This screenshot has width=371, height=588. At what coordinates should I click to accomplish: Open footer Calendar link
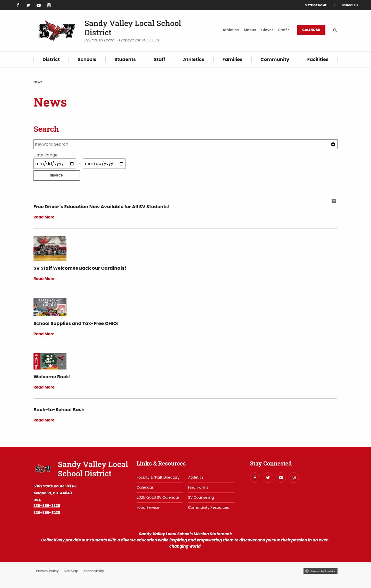[145, 487]
